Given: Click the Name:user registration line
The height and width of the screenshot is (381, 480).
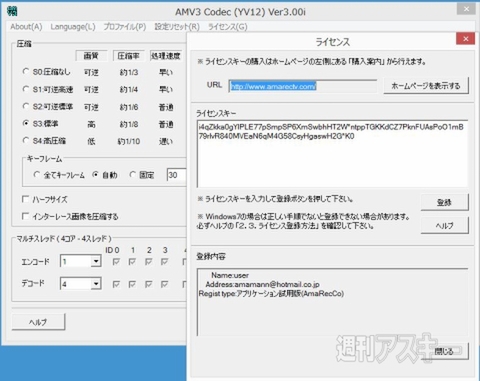Looking at the screenshot, I should pyautogui.click(x=230, y=275).
